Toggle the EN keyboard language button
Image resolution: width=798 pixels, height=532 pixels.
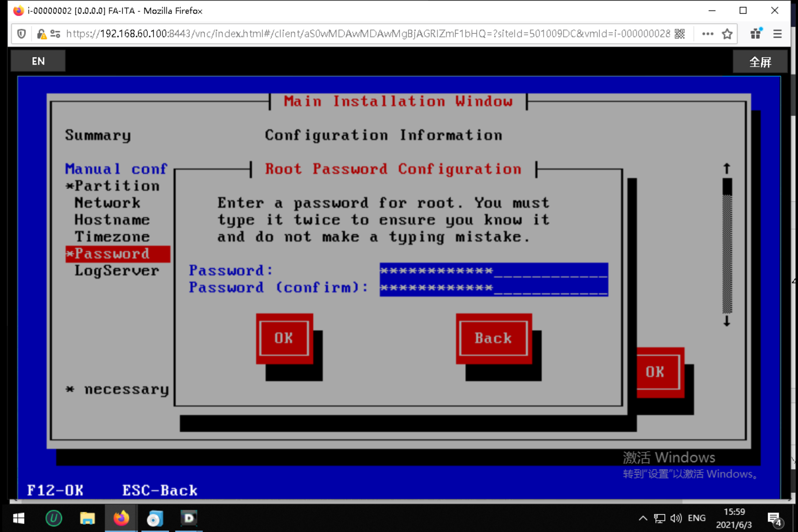click(38, 61)
